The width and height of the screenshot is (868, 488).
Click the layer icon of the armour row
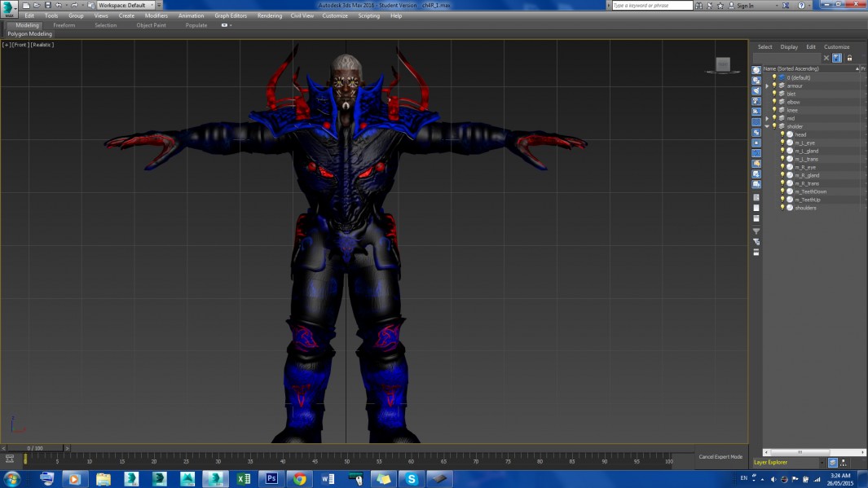(x=782, y=86)
